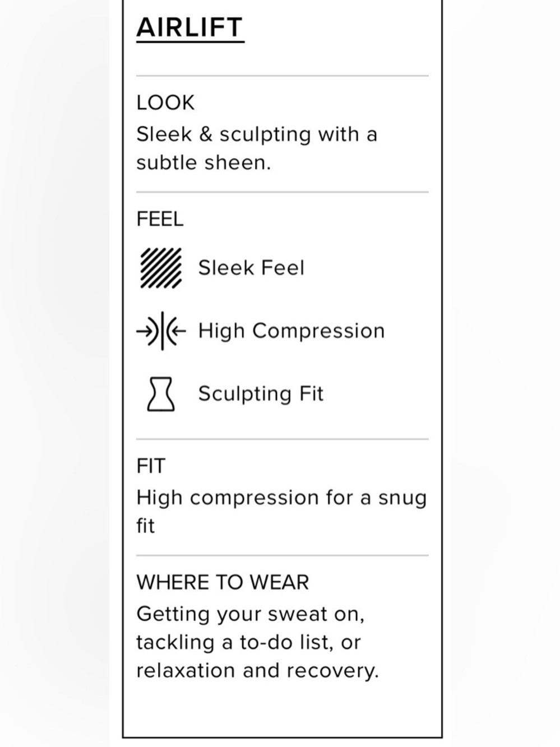Open the underlined AIRLIFT heading link
560x747 pixels.
click(x=190, y=28)
